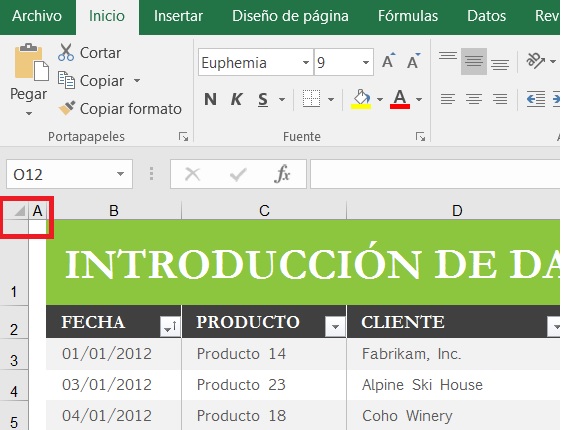
Task: Select column B header
Action: click(x=114, y=211)
